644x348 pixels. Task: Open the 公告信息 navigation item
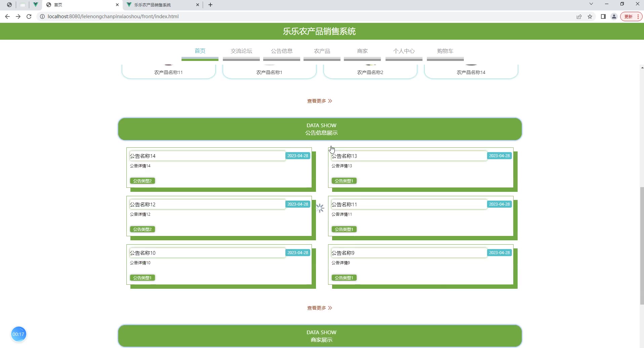click(x=282, y=51)
